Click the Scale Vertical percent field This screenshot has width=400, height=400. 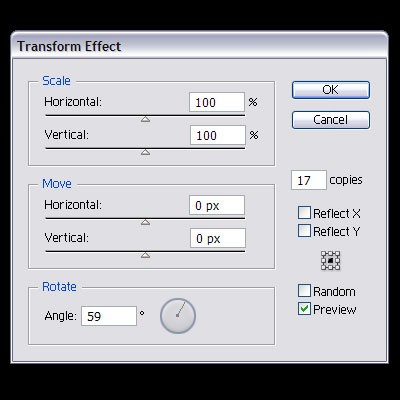[218, 135]
